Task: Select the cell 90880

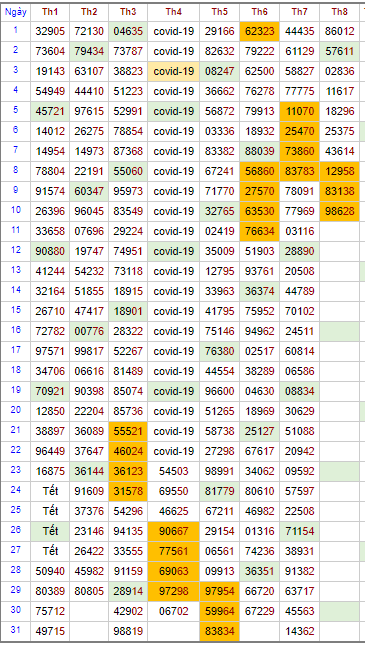Action: coord(50,251)
